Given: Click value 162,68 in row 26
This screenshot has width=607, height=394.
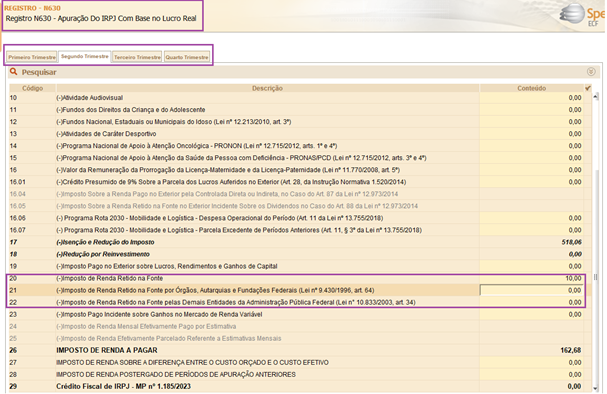Looking at the screenshot, I should click(x=571, y=350).
